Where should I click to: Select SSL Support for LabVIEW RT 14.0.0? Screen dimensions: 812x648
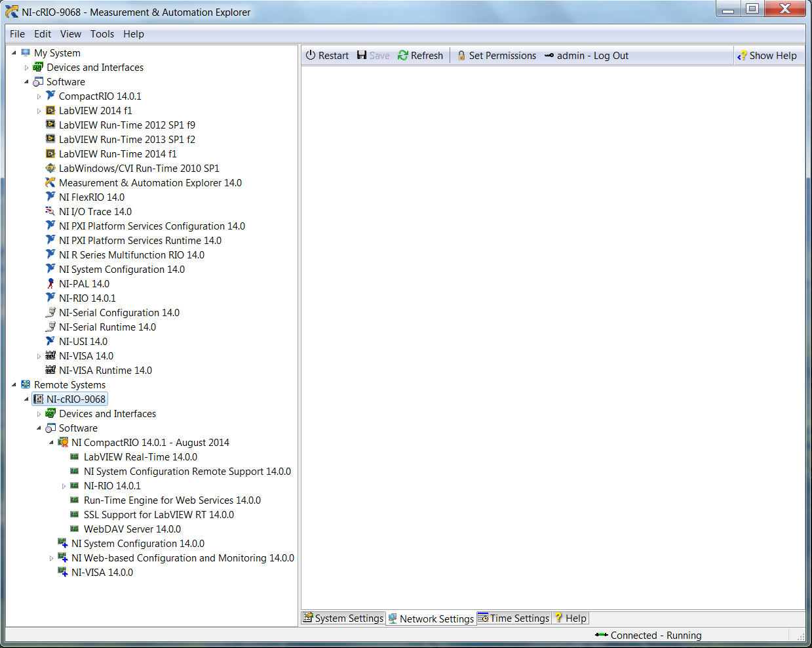(74, 514)
